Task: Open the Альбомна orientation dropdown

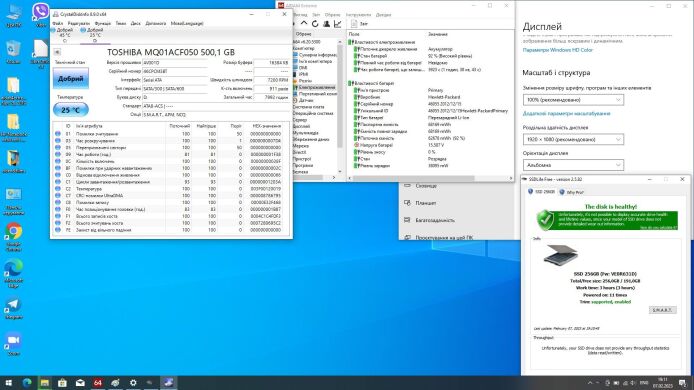Action: click(x=573, y=165)
